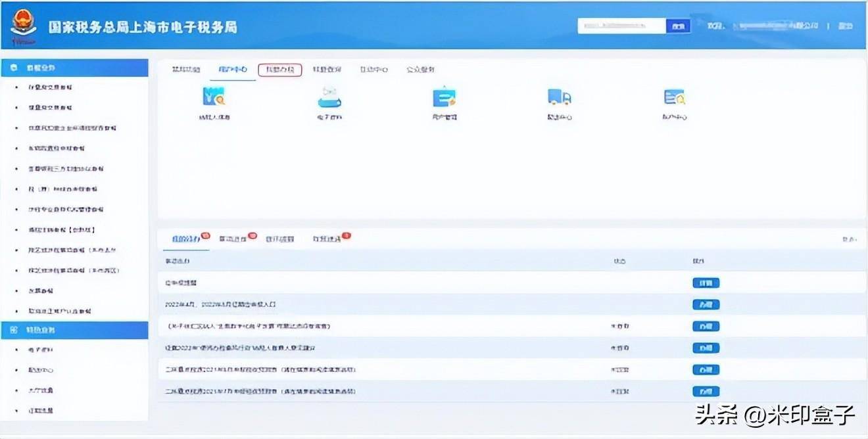
Task: Switch to the 用户中心 tab
Action: point(233,70)
